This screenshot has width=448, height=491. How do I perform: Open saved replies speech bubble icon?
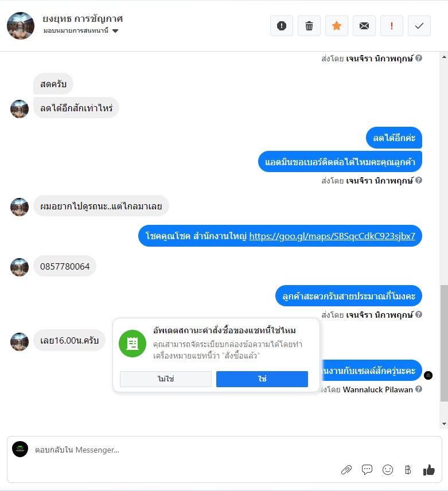point(367,470)
